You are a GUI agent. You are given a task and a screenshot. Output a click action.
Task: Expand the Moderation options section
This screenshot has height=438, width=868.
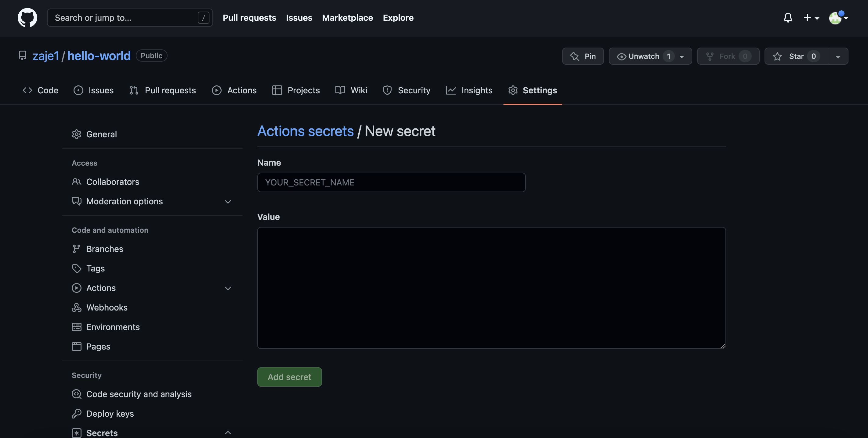[228, 201]
